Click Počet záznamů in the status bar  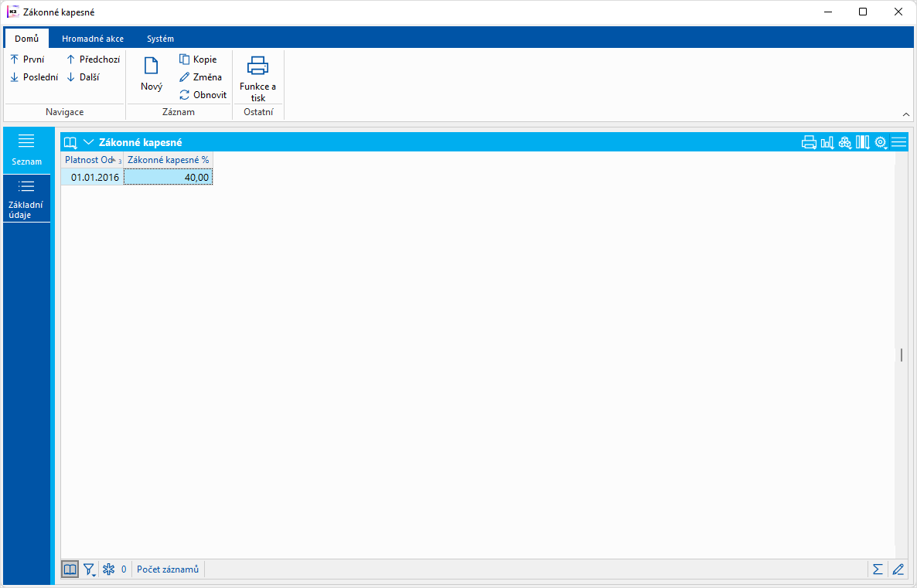pos(168,569)
